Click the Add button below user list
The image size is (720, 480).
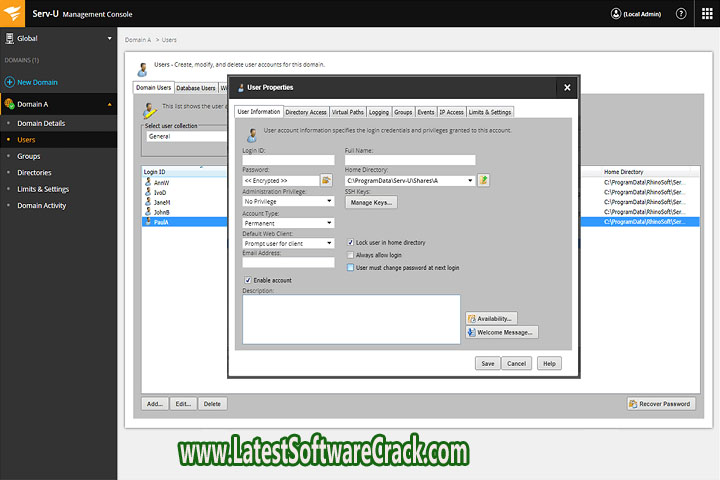pyautogui.click(x=155, y=404)
